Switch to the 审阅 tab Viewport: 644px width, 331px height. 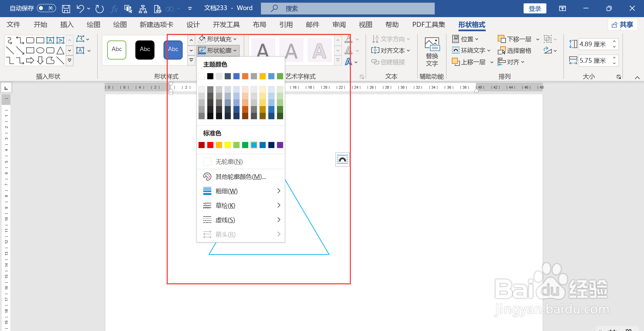pyautogui.click(x=339, y=25)
